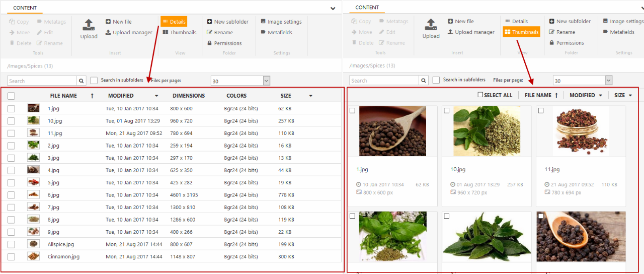The width and height of the screenshot is (644, 274).
Task: Click the Upload icon in the details-view panel
Action: (89, 25)
